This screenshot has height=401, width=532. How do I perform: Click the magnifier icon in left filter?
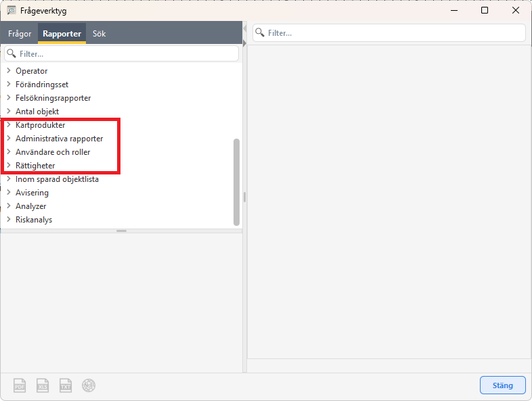12,53
